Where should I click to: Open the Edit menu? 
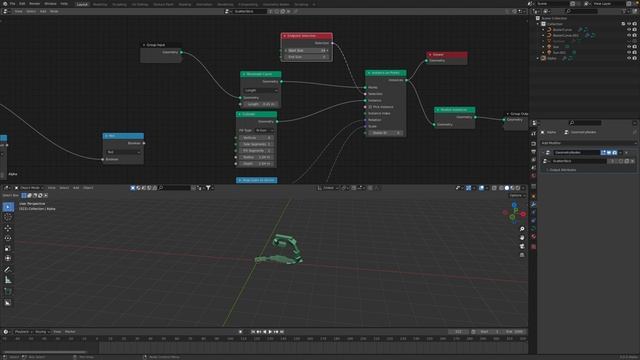click(22, 4)
